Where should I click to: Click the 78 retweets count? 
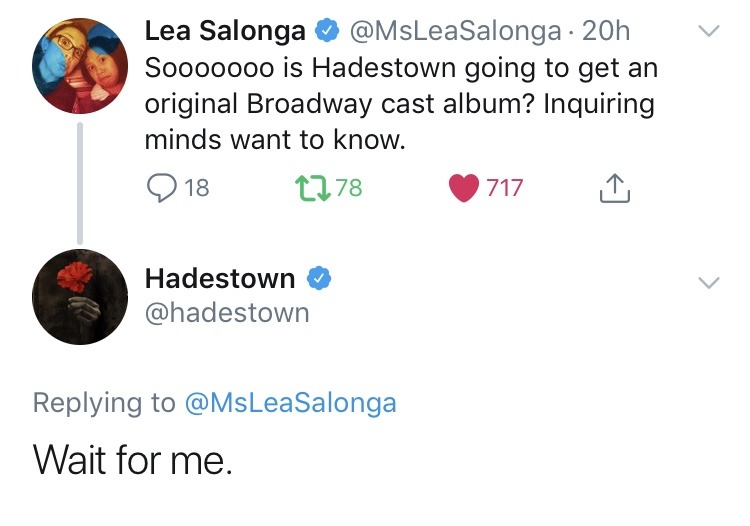[348, 187]
